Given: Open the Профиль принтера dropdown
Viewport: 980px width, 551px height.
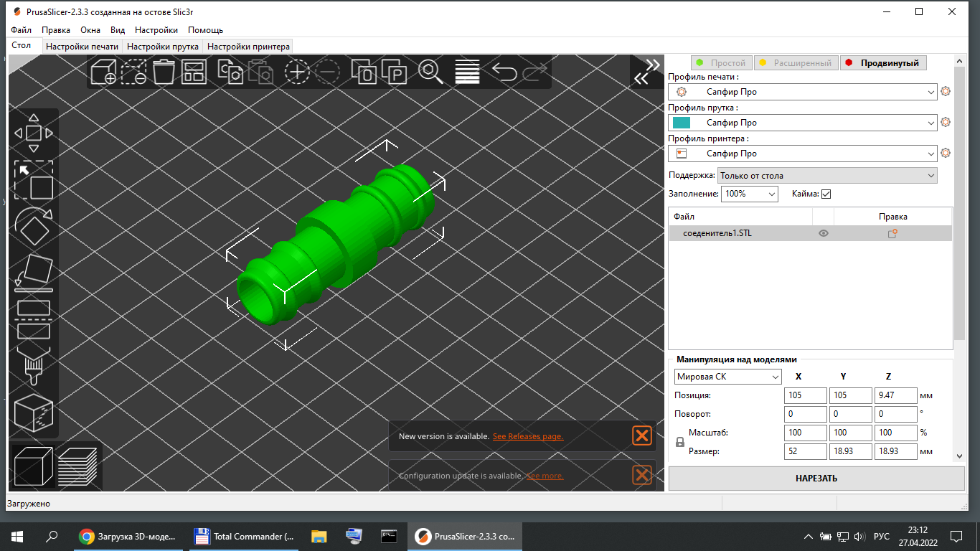Looking at the screenshot, I should (x=803, y=154).
